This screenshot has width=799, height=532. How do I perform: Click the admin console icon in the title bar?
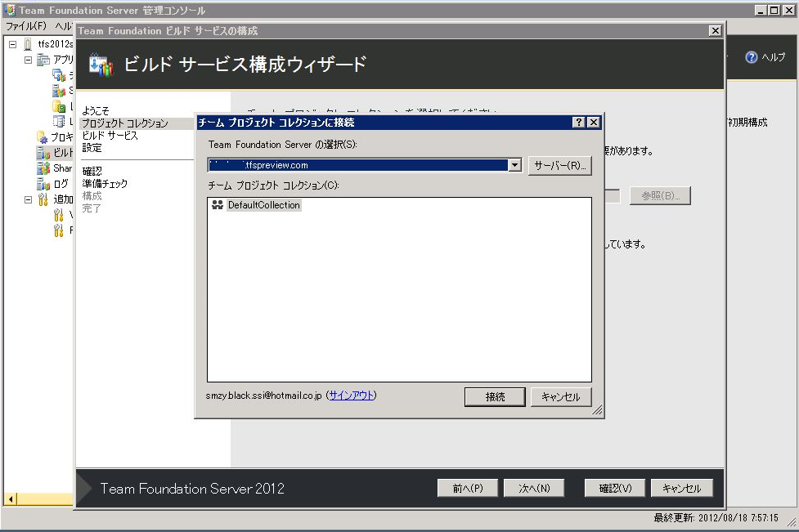[x=9, y=10]
